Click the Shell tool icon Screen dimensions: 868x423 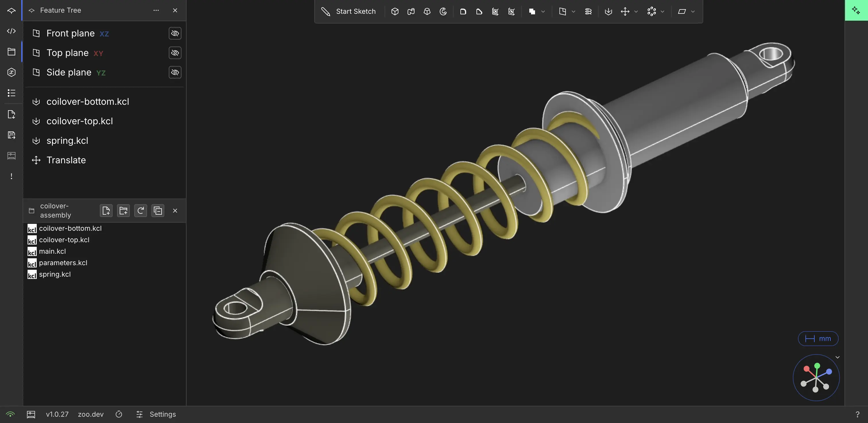click(495, 11)
